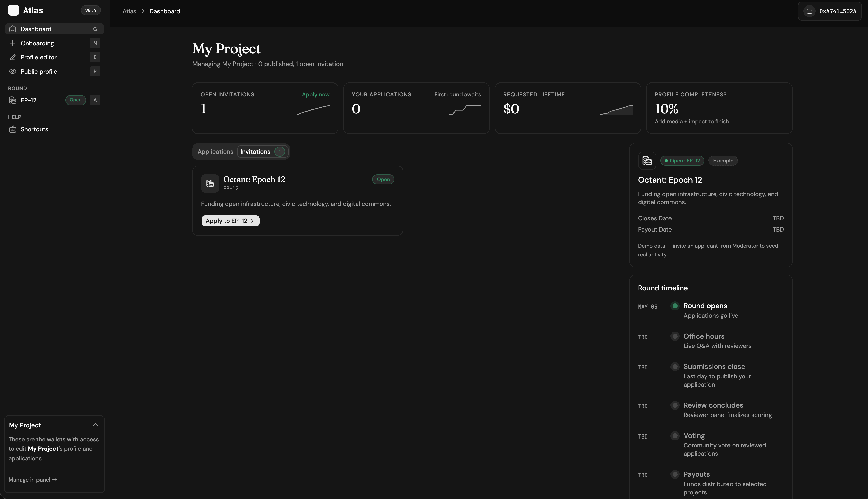This screenshot has width=868, height=499.
Task: Click the P shortcut key badge
Action: click(95, 71)
